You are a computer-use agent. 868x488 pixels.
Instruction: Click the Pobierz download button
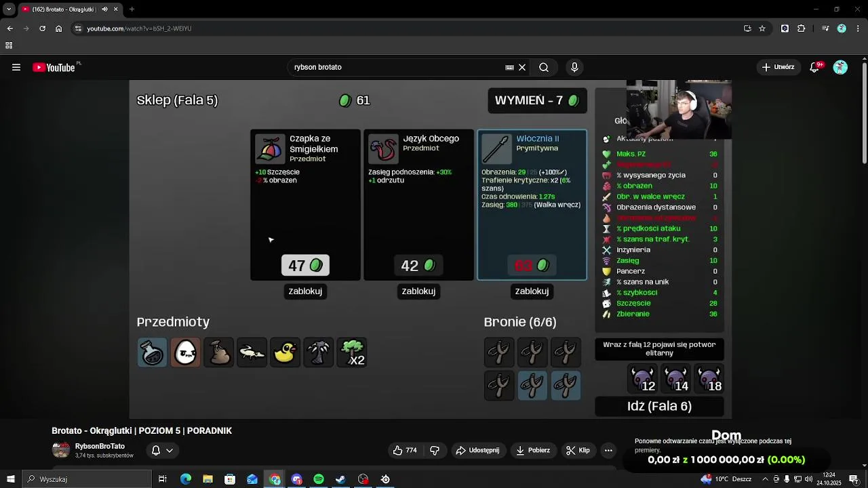pos(533,450)
